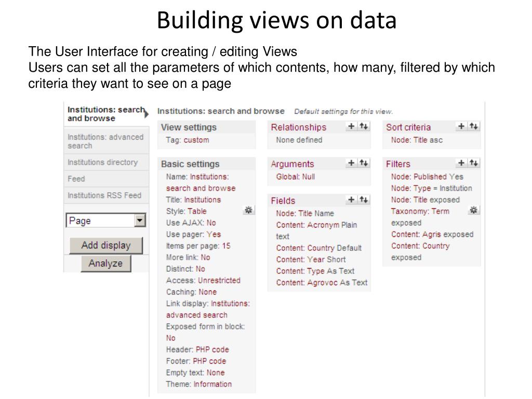Viewport: 532px width, 399px height.
Task: Add a new argument via plus icon
Action: 351,163
